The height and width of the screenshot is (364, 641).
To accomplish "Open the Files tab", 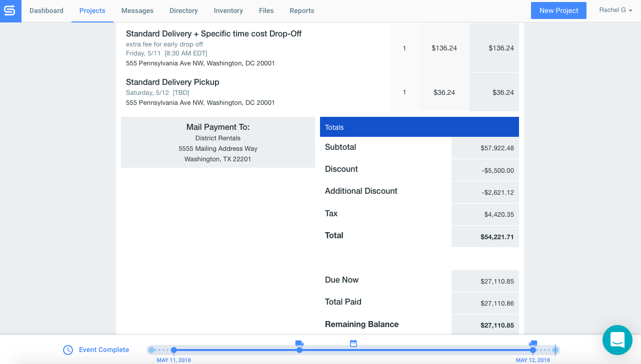I will pos(266,10).
